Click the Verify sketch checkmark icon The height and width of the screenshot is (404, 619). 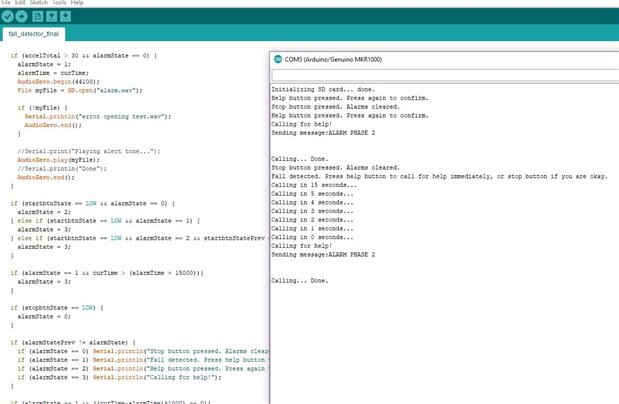[x=8, y=17]
